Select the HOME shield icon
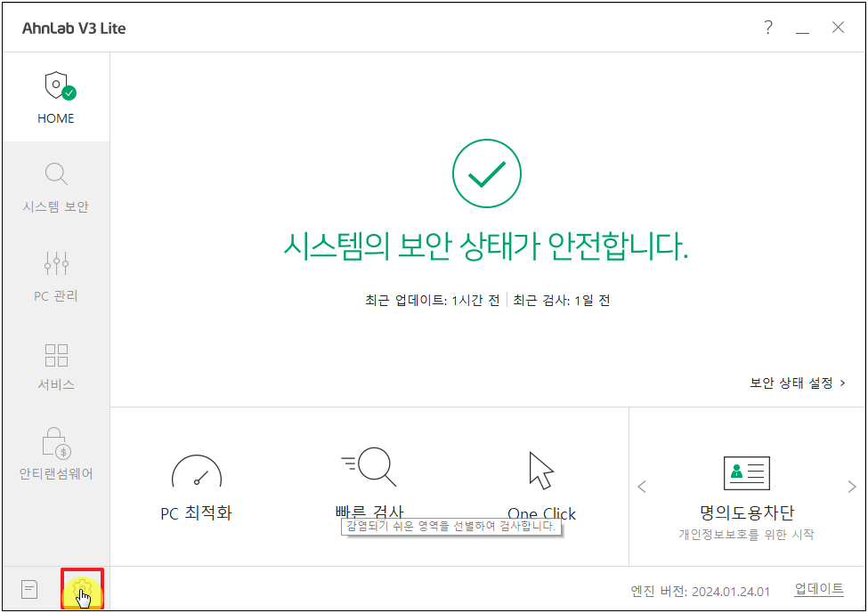Screen dimensions: 868x613 [56, 85]
